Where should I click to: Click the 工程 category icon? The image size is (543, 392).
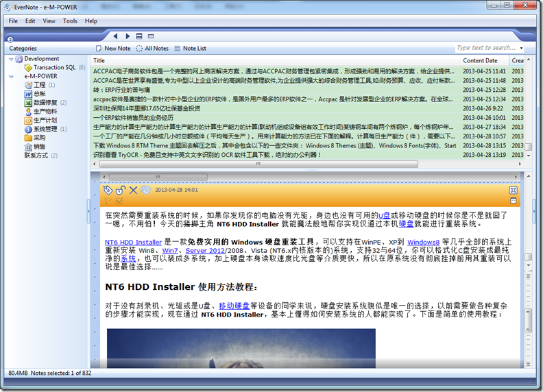(28, 85)
